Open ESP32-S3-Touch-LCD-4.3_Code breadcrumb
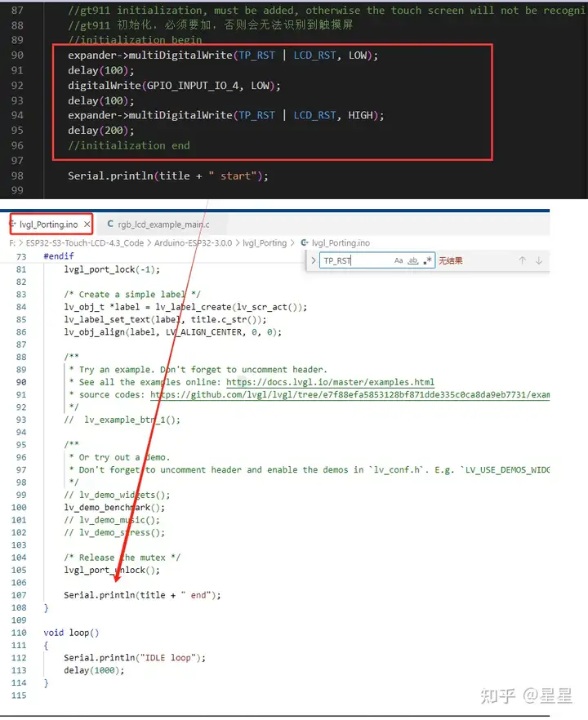Viewport: 588px width, 720px height. (x=85, y=243)
